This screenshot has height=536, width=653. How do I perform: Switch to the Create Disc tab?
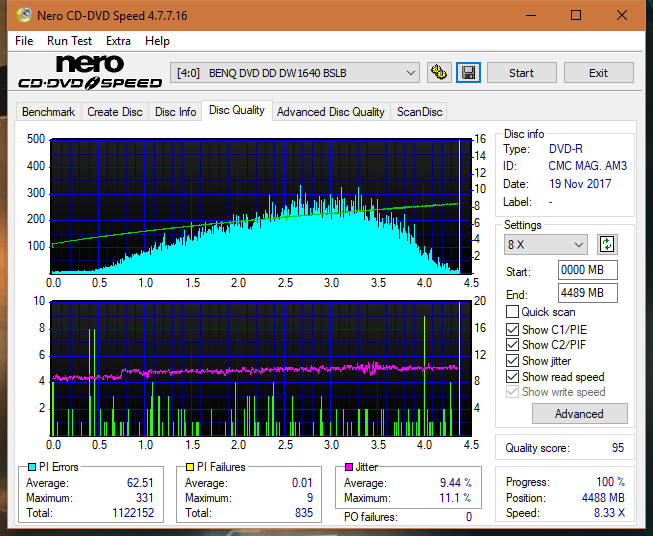pyautogui.click(x=115, y=112)
